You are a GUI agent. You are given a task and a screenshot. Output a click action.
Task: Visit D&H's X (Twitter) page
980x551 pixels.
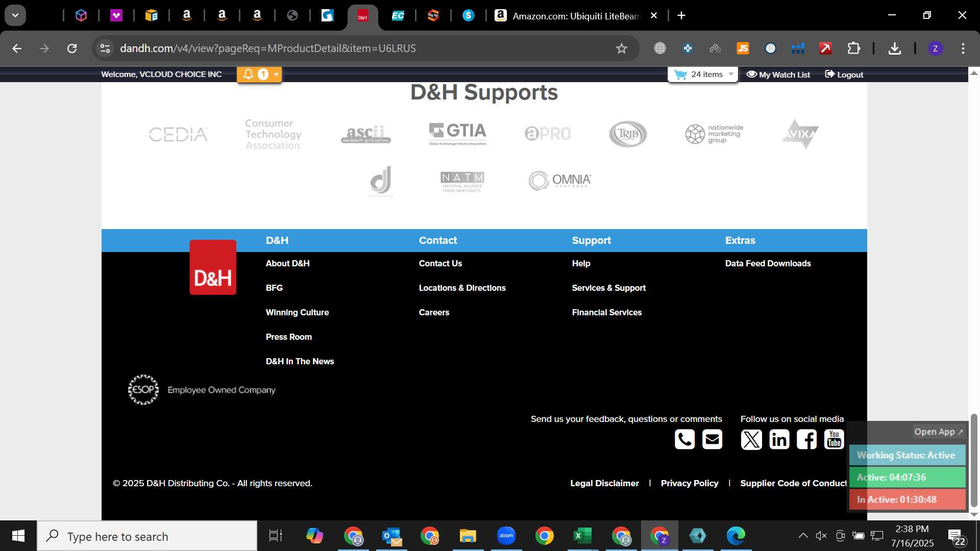coord(751,439)
